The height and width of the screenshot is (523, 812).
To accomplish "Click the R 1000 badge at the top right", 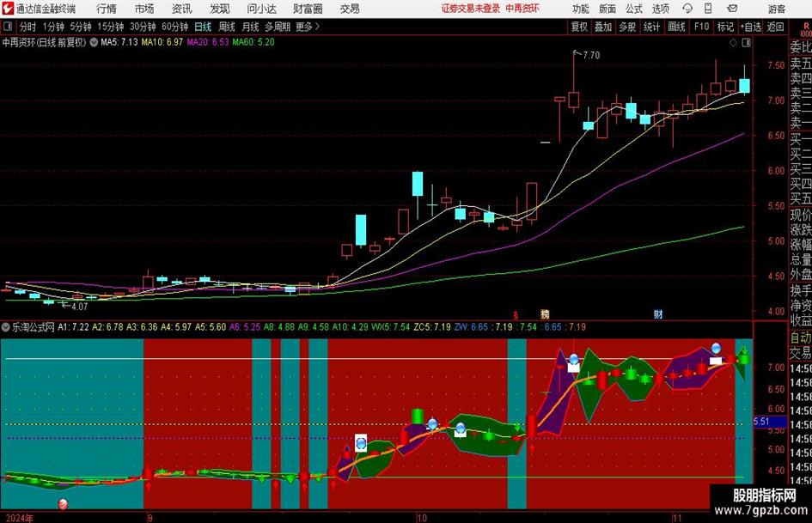I will (x=806, y=29).
